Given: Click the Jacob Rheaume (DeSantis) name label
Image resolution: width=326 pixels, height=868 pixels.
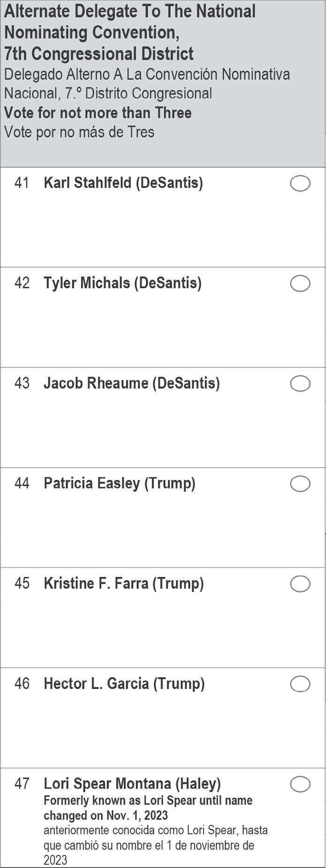Looking at the screenshot, I should (x=132, y=383).
